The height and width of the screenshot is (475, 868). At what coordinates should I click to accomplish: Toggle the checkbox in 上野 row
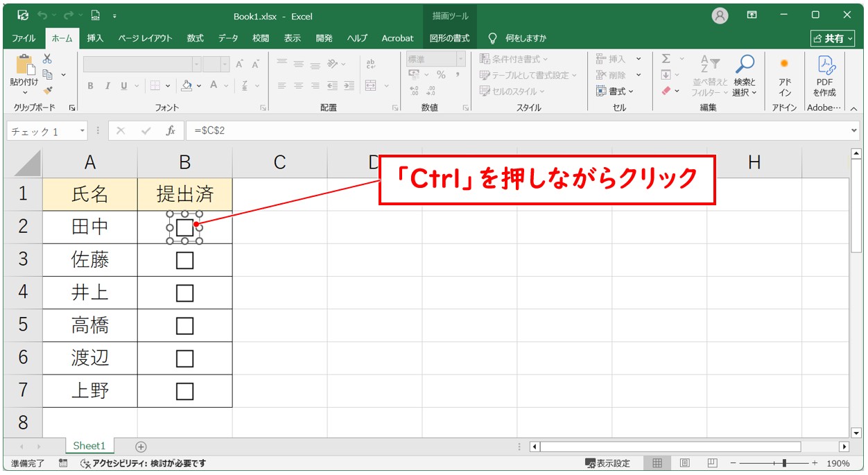[x=184, y=391]
